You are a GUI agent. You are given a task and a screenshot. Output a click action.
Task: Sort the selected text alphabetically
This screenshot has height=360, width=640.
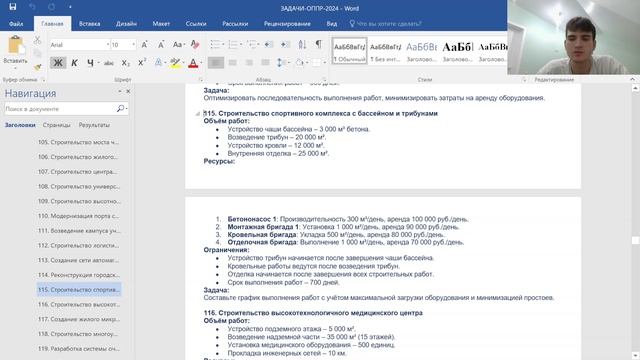click(x=302, y=44)
